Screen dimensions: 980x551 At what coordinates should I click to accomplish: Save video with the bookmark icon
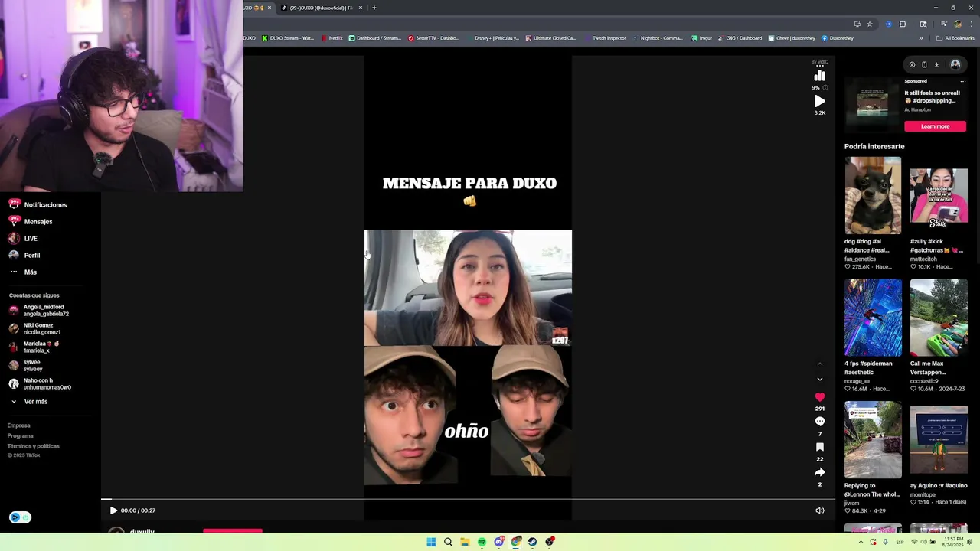tap(820, 447)
